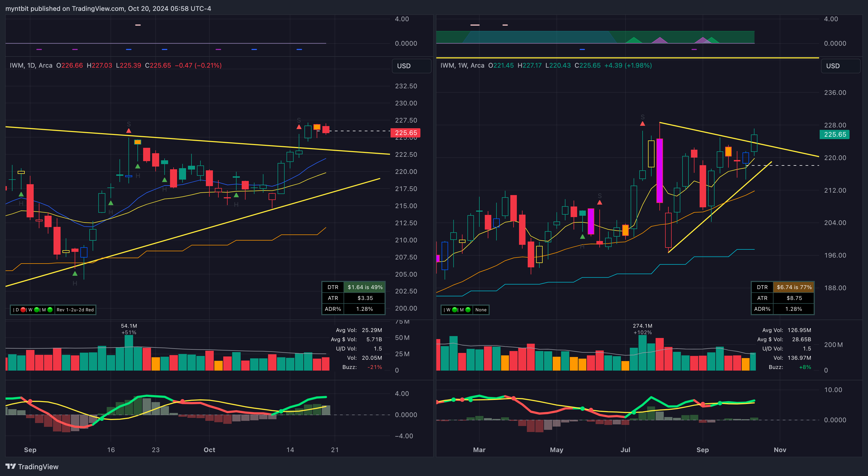Click the red sell triangle at the July weekly high

(643, 124)
